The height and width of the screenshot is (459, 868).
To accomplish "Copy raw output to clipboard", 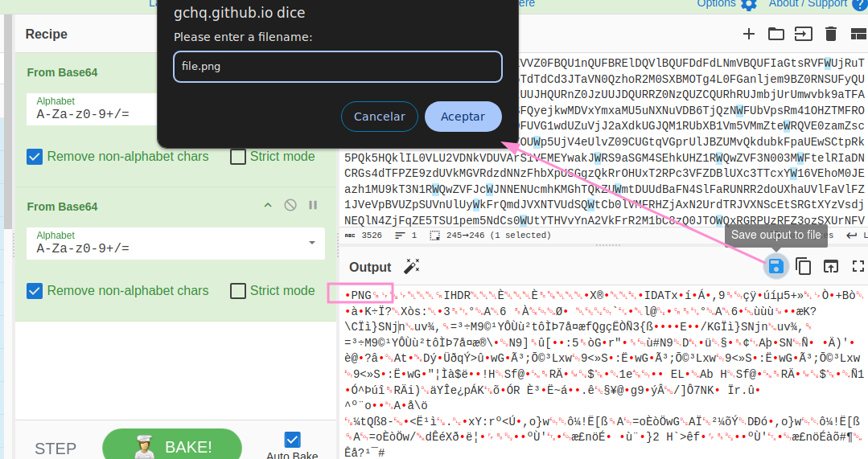I will tap(803, 266).
